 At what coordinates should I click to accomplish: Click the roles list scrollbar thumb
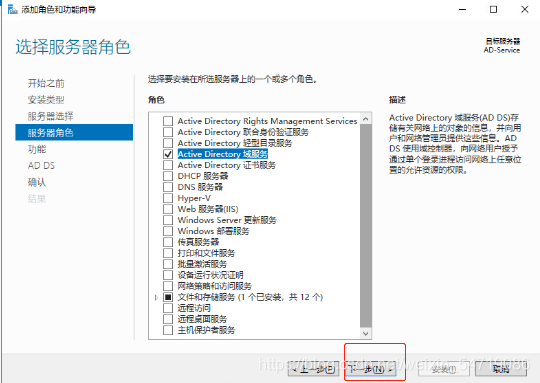366,226
